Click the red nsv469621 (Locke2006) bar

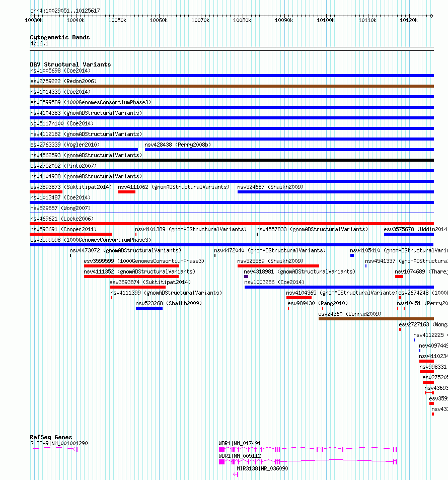(x=232, y=224)
